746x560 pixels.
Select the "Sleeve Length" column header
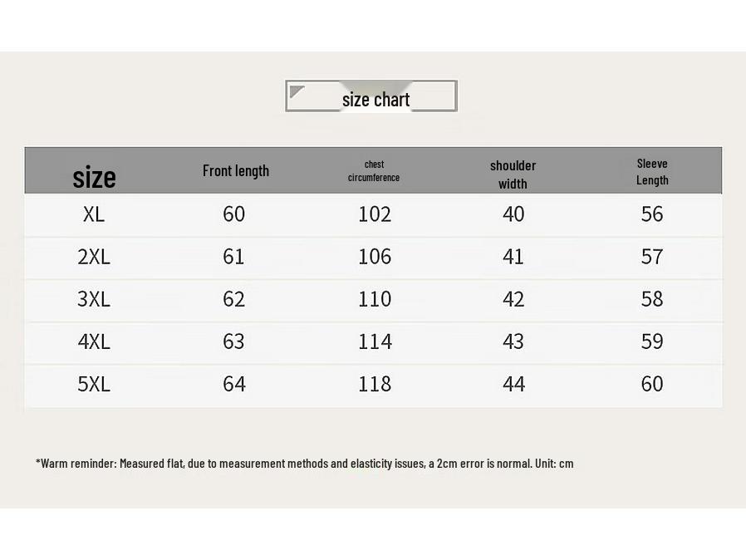coord(652,171)
